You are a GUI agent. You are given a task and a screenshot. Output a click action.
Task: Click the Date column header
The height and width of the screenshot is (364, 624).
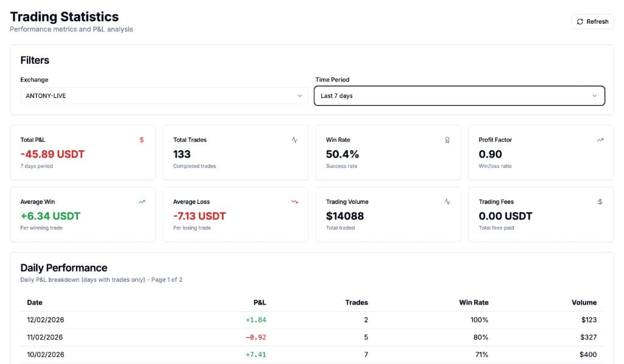click(35, 303)
